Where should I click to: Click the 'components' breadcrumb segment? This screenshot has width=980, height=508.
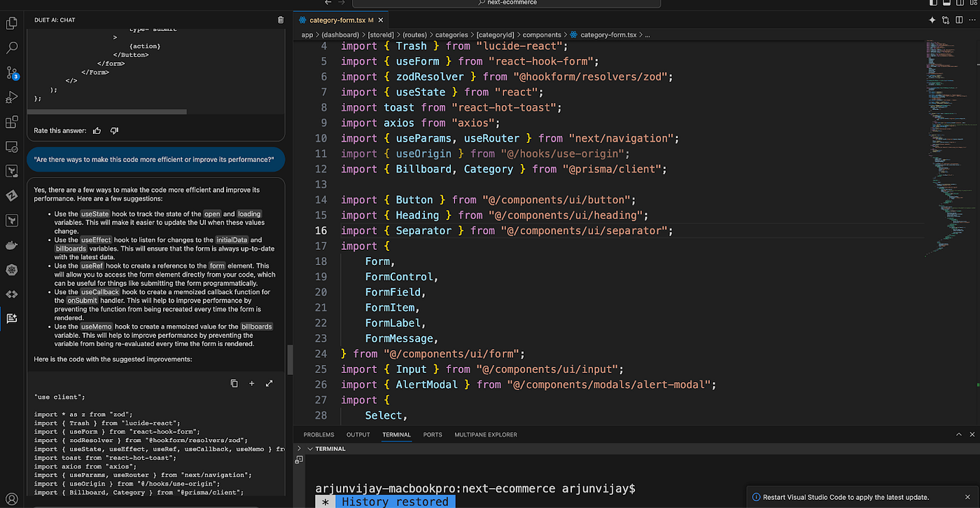tap(542, 35)
